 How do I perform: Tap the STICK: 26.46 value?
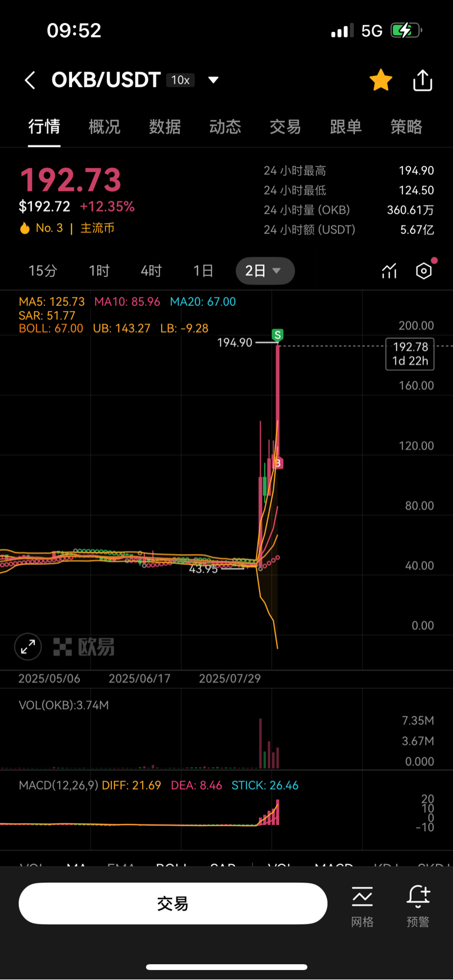(x=265, y=786)
